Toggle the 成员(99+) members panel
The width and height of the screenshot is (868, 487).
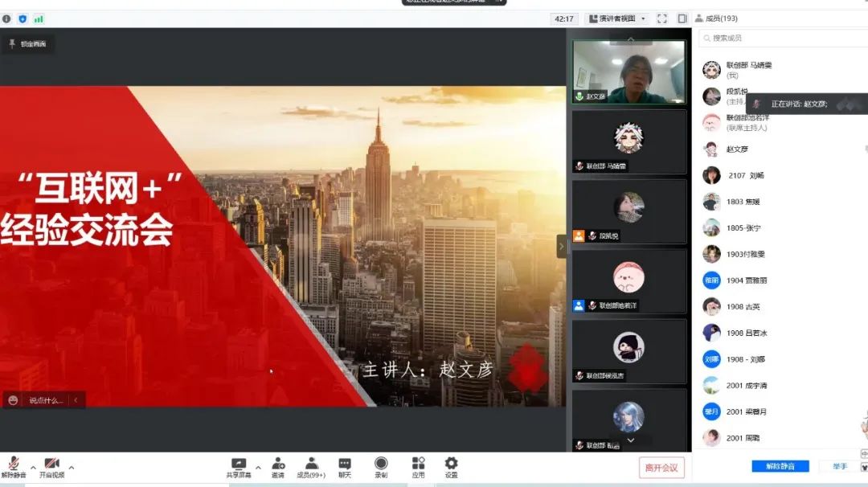click(311, 468)
